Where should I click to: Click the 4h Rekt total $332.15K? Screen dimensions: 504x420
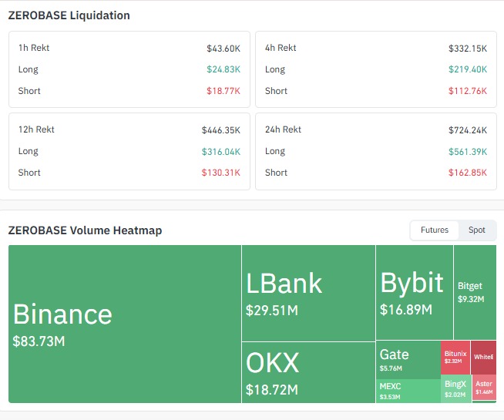tap(468, 49)
